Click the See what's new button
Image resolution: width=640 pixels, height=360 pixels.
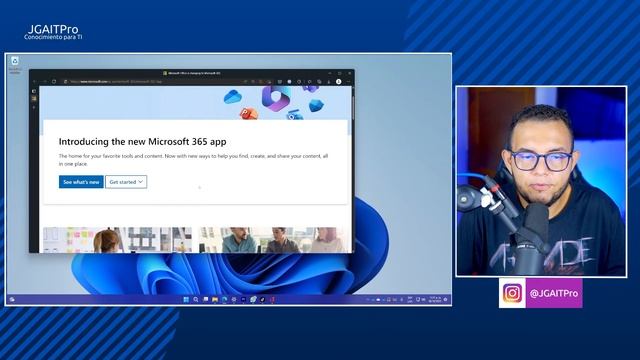[x=81, y=182]
